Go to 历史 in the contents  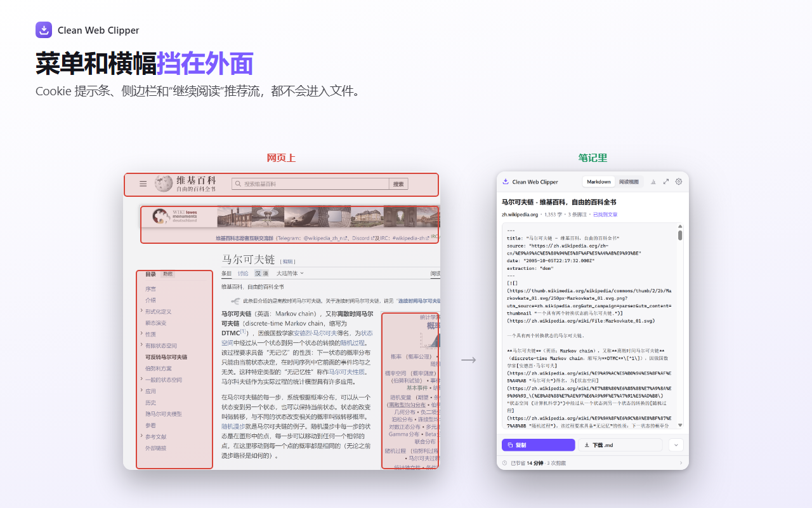click(150, 403)
